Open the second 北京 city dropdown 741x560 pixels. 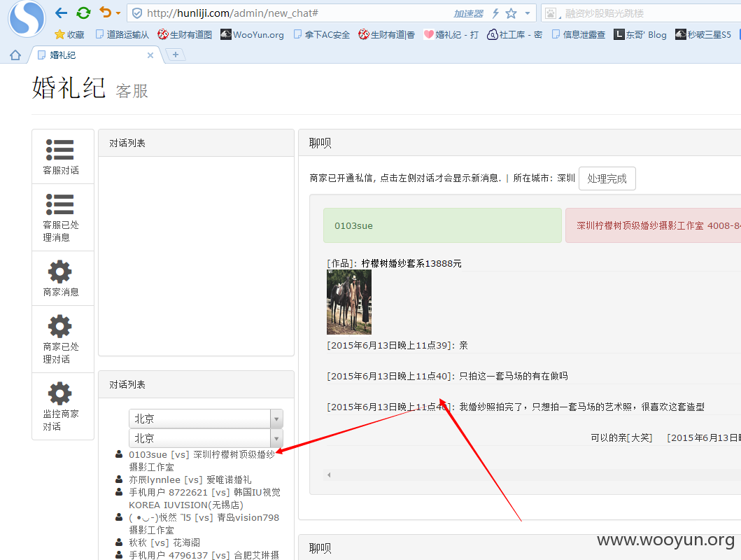(206, 438)
